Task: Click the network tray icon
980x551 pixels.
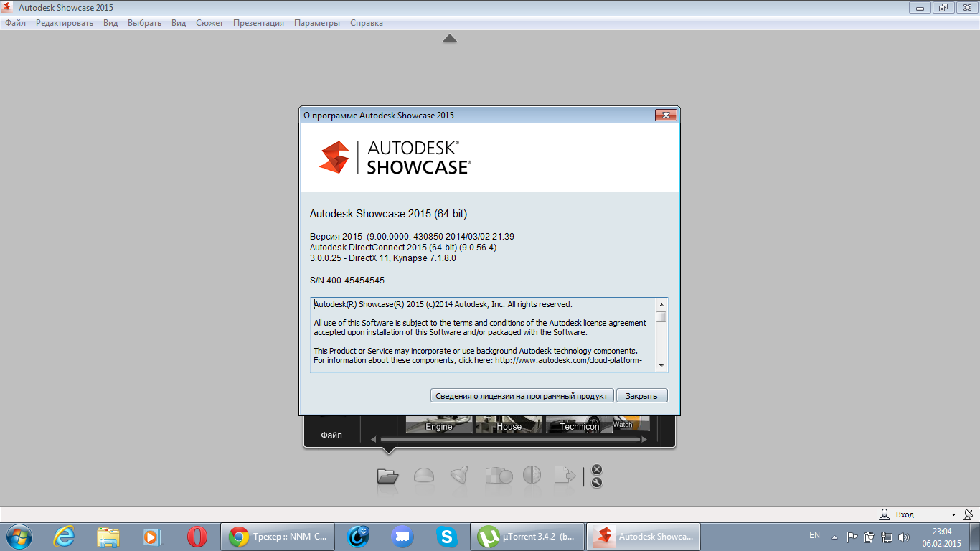Action: [x=887, y=537]
